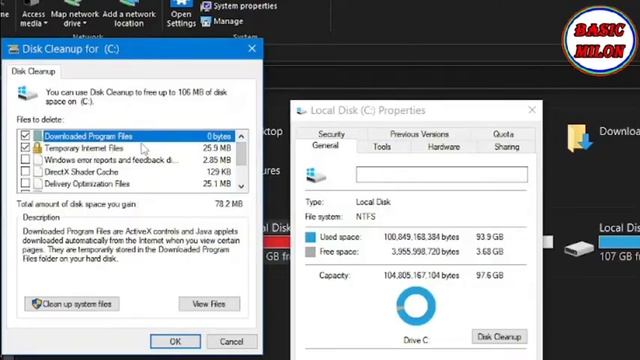This screenshot has height=360, width=640.
Task: Click drive label field in Properties
Action: [442, 174]
